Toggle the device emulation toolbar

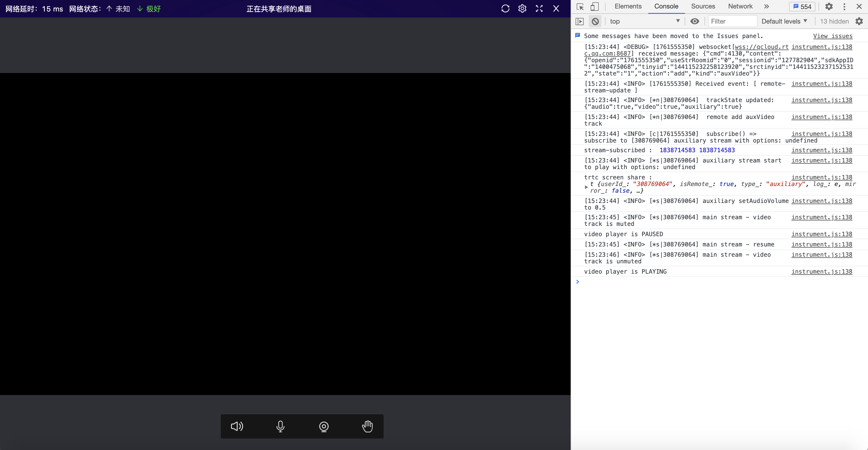595,6
